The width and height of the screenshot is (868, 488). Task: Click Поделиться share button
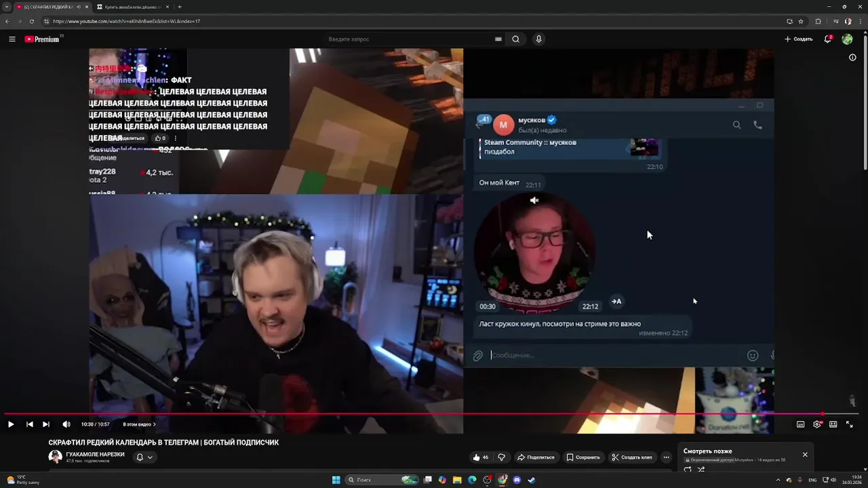point(536,457)
